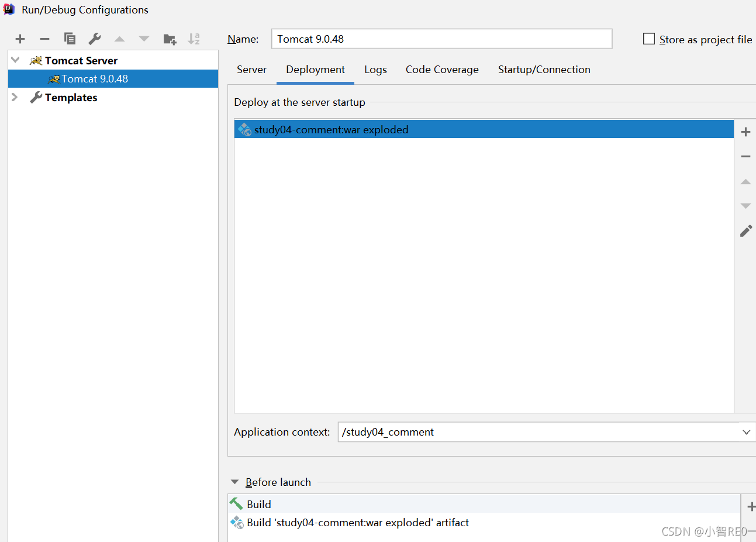Move configuration up in the left toolbar
This screenshot has height=542, width=756.
[x=119, y=39]
